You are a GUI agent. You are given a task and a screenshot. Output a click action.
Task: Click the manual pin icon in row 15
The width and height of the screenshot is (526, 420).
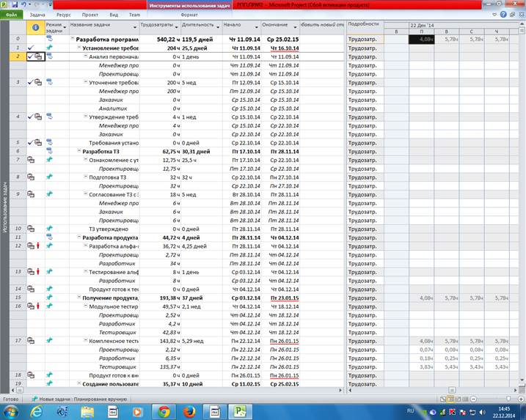(49, 298)
